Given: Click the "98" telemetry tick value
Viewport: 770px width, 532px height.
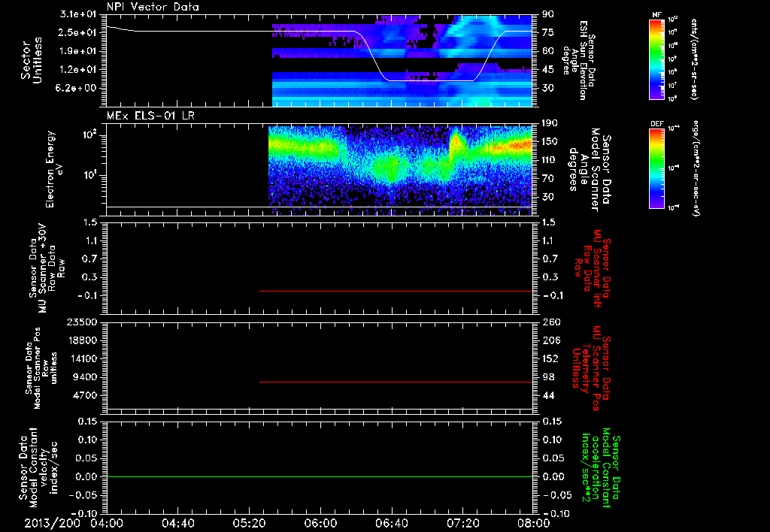Looking at the screenshot, I should point(547,377).
